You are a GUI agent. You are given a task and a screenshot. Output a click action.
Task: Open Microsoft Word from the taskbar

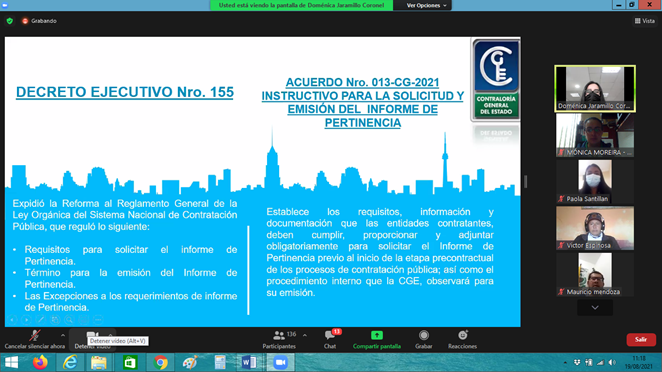click(x=249, y=363)
